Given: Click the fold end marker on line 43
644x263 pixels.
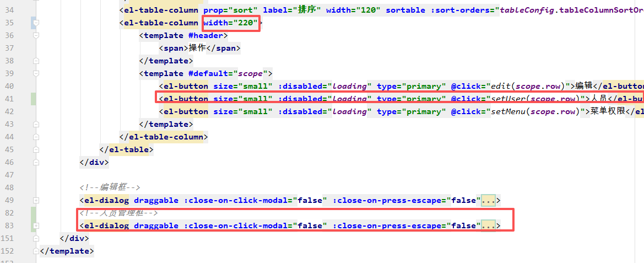Looking at the screenshot, I should [x=36, y=124].
